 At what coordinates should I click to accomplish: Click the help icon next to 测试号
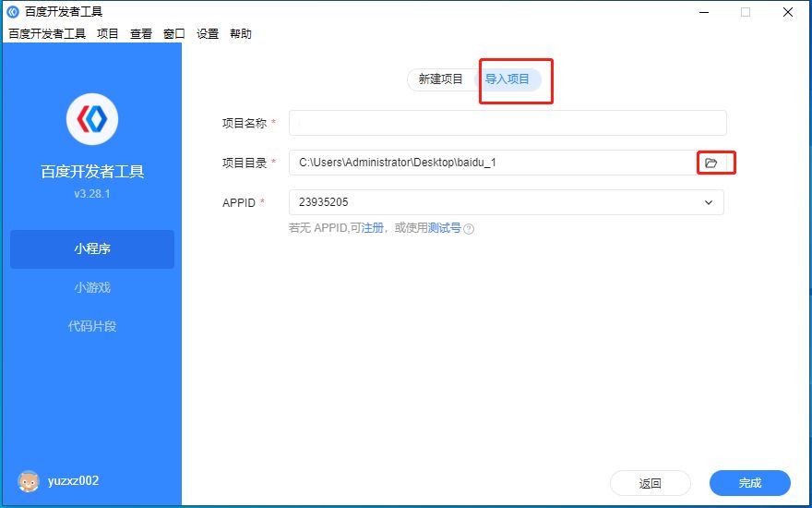click(x=469, y=229)
